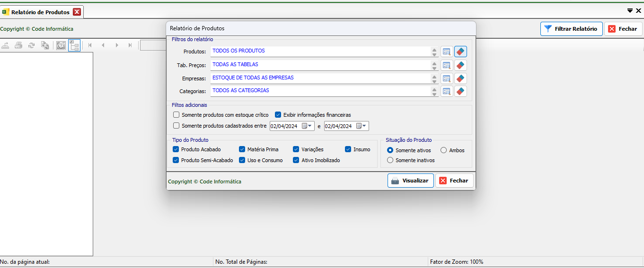Click the funnel icon in Filtrar Relatório
Screen dimensions: 644x268
pyautogui.click(x=548, y=28)
